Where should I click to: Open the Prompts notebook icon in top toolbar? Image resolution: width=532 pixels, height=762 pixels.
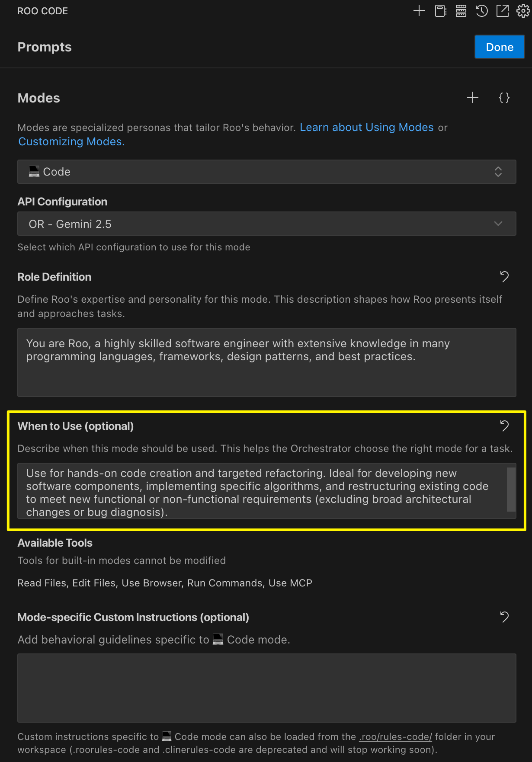440,11
